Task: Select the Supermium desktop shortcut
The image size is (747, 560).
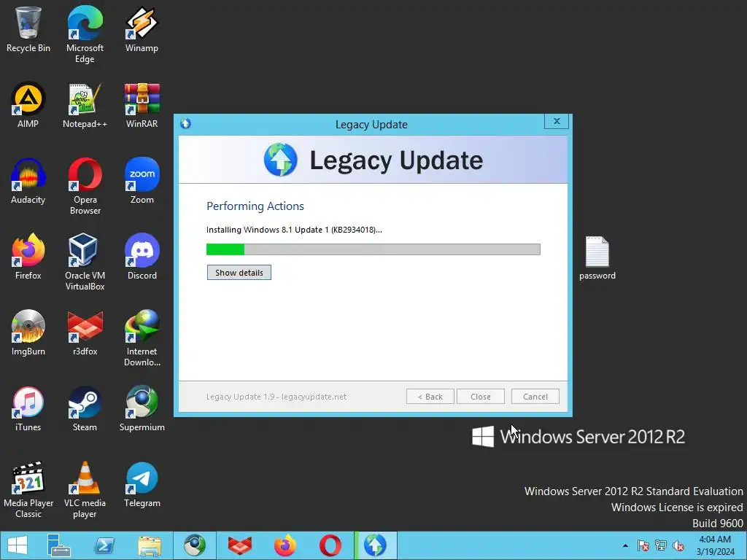Action: click(x=142, y=408)
